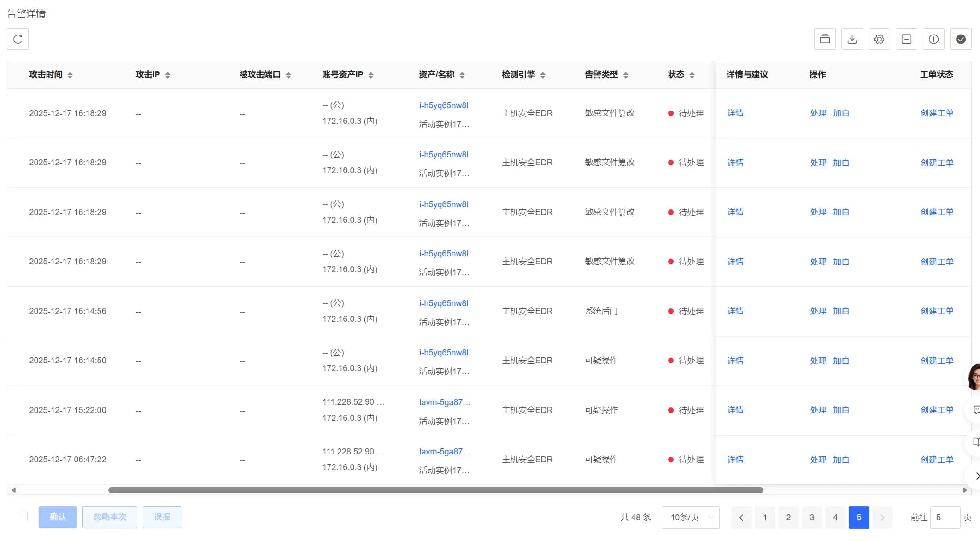Refresh the alert detail table

17,39
